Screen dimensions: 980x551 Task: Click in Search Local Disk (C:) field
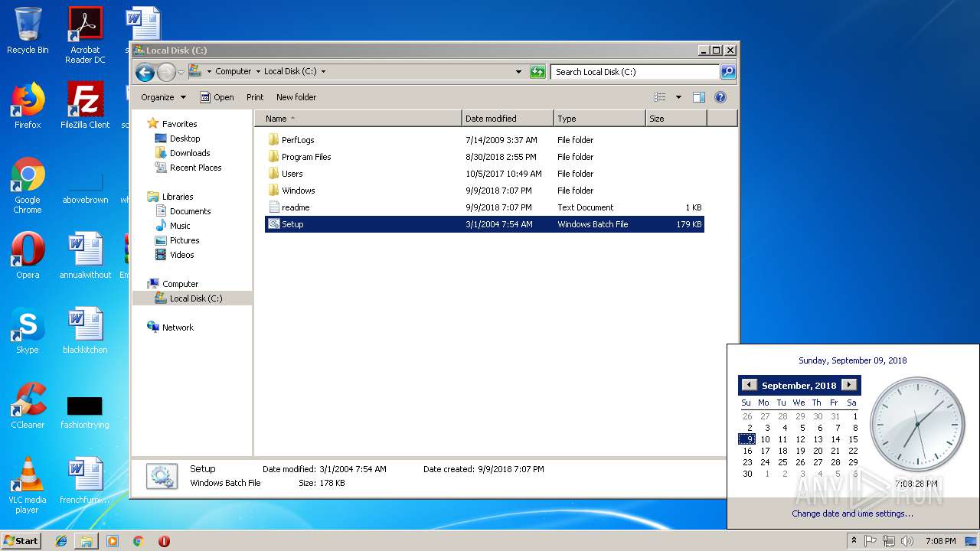[635, 72]
